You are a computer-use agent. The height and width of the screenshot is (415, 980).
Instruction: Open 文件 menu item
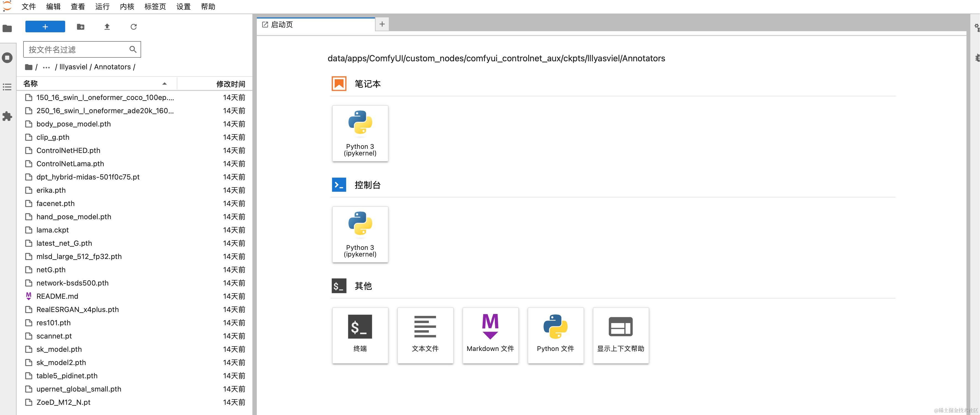point(29,7)
